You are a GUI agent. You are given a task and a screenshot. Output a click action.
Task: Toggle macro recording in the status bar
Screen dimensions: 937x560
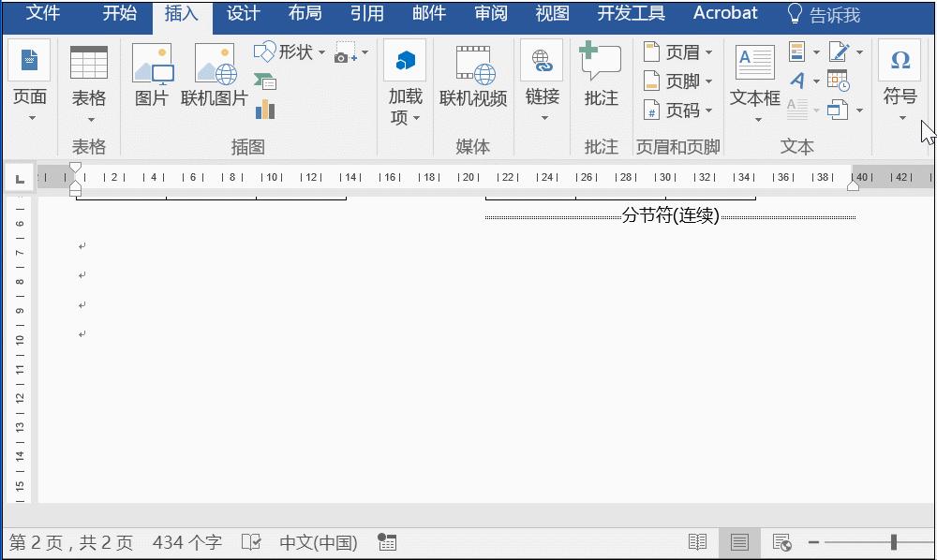(x=387, y=542)
